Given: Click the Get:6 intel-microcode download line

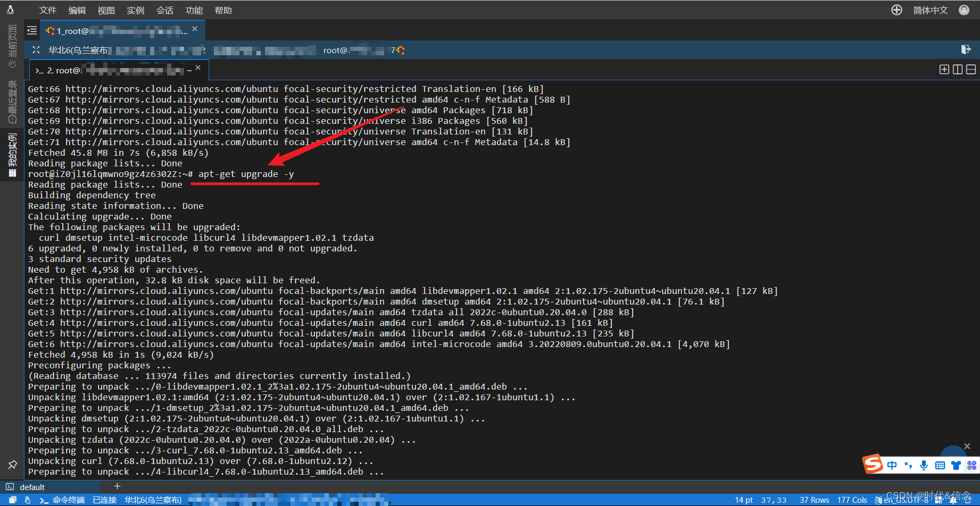Looking at the screenshot, I should pos(379,344).
